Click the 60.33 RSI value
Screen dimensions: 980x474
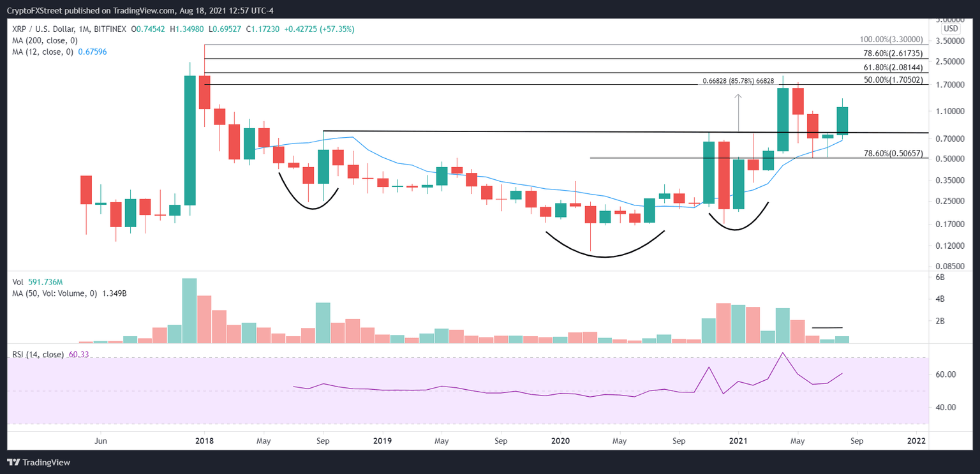point(78,354)
